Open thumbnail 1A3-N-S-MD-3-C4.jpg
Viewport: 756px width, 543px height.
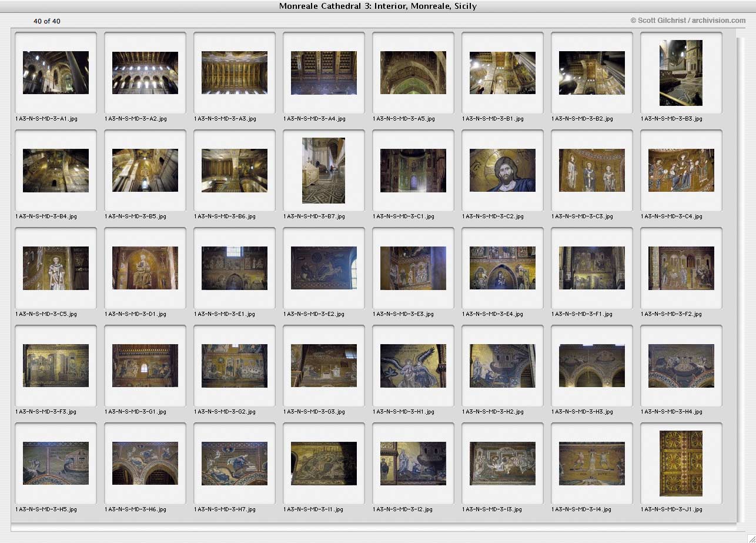(681, 170)
